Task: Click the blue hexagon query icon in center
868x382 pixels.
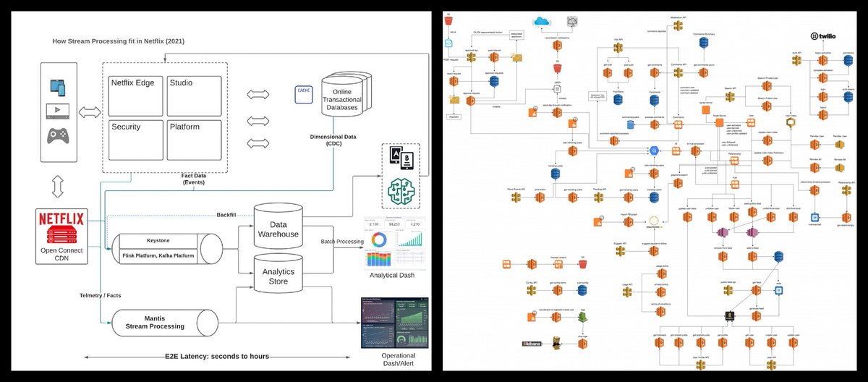Action: tap(654, 150)
